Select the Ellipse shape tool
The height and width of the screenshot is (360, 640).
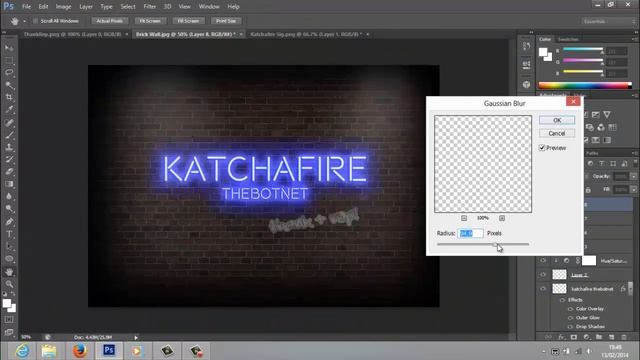coord(9,259)
